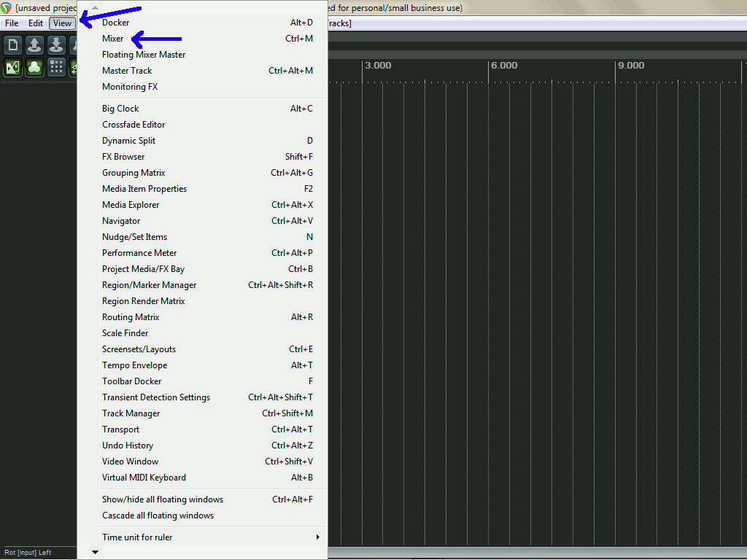Close the View menu via its label
The image size is (747, 560).
(x=62, y=23)
